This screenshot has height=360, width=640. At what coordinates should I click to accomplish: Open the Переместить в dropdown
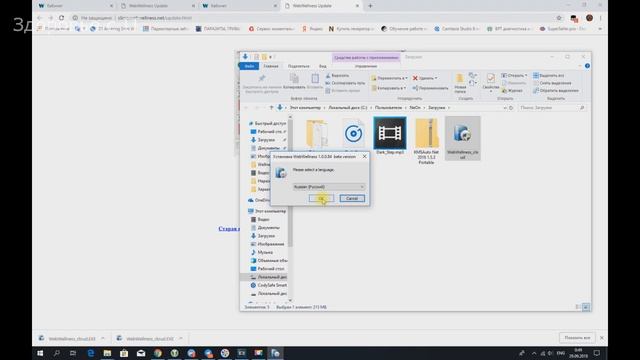click(x=389, y=78)
